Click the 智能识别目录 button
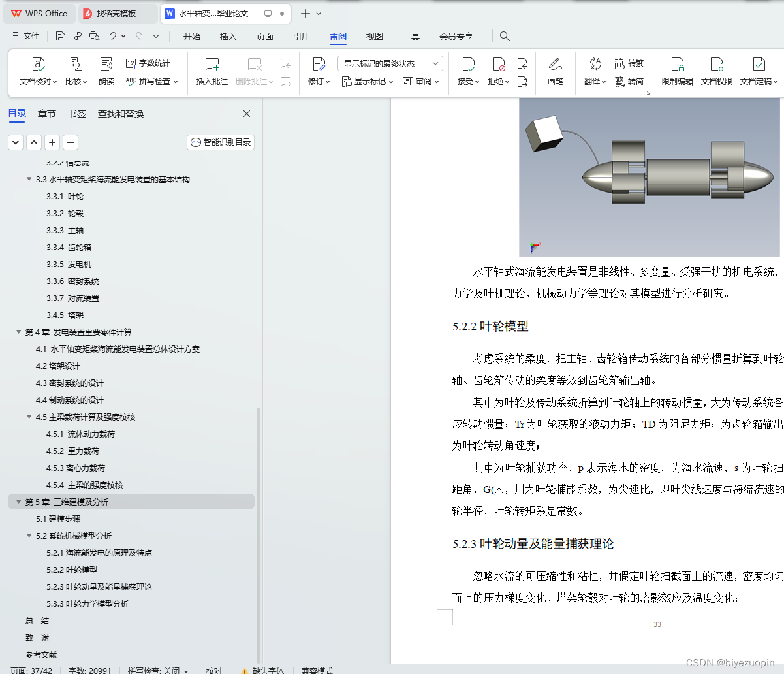Viewport: 784px width, 674px height. pos(220,142)
